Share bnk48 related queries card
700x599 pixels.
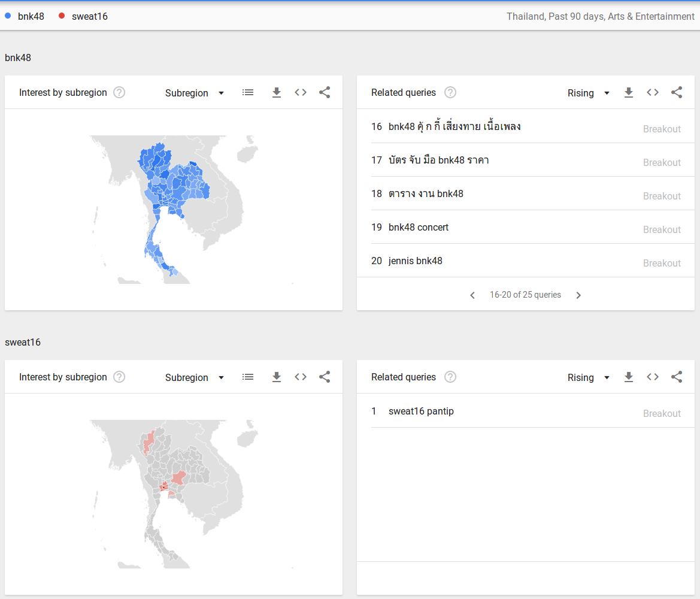(x=677, y=92)
